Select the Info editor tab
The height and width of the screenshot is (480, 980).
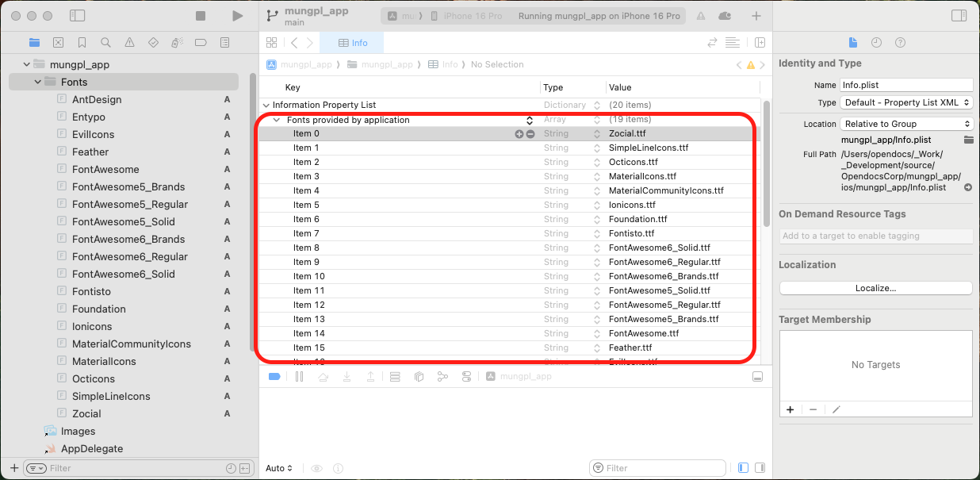click(351, 43)
